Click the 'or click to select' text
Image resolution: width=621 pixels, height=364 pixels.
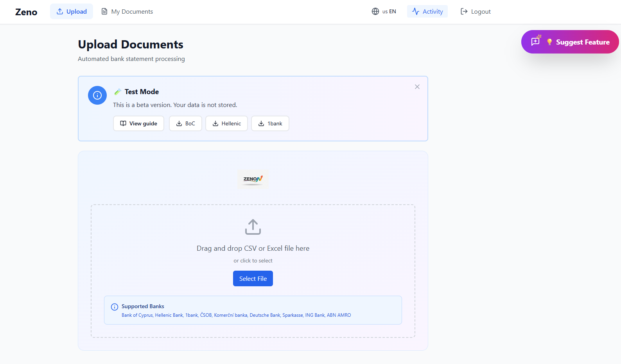pos(253,261)
